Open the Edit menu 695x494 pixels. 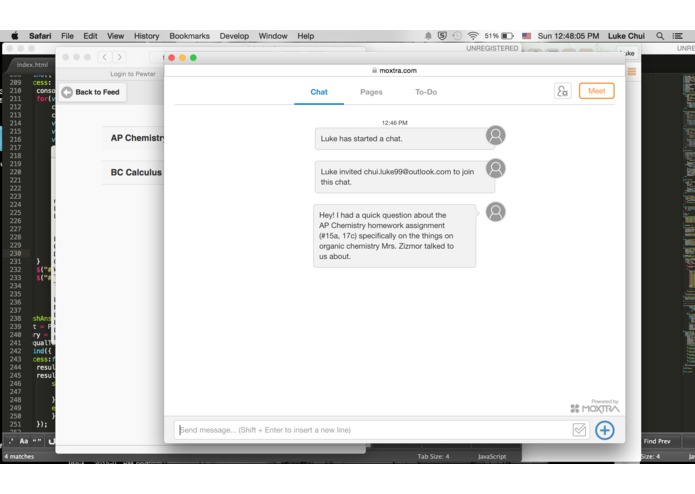pyautogui.click(x=90, y=36)
